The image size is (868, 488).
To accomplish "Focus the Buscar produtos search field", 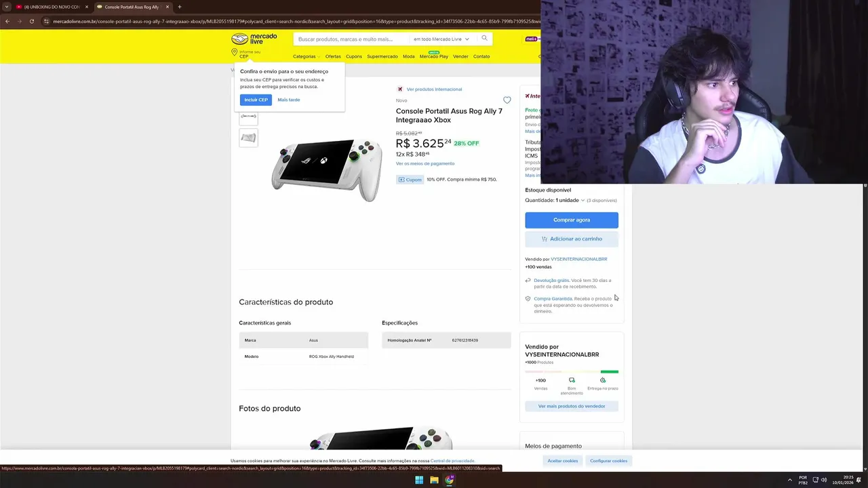I will 351,39.
